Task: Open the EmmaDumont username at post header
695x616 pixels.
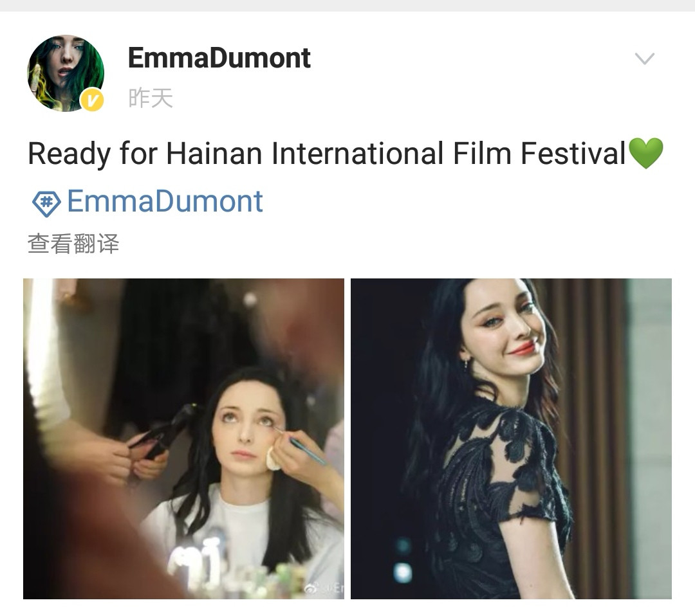Action: point(219,58)
